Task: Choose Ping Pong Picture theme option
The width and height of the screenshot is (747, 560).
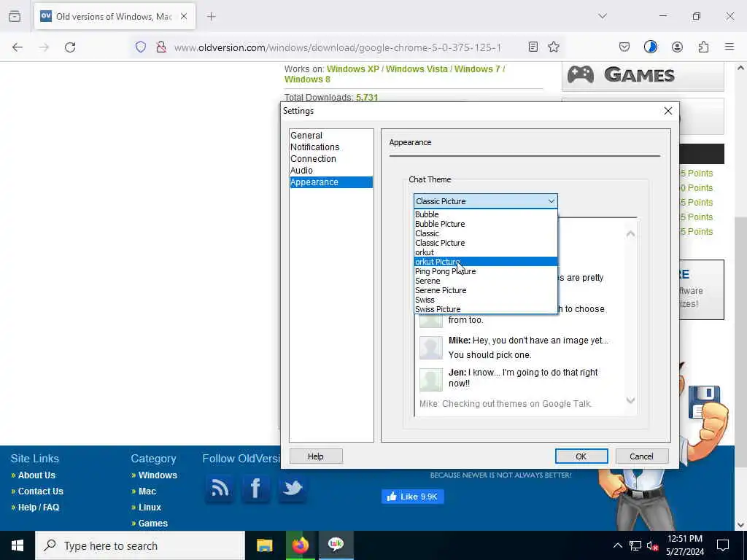Action: point(485,271)
